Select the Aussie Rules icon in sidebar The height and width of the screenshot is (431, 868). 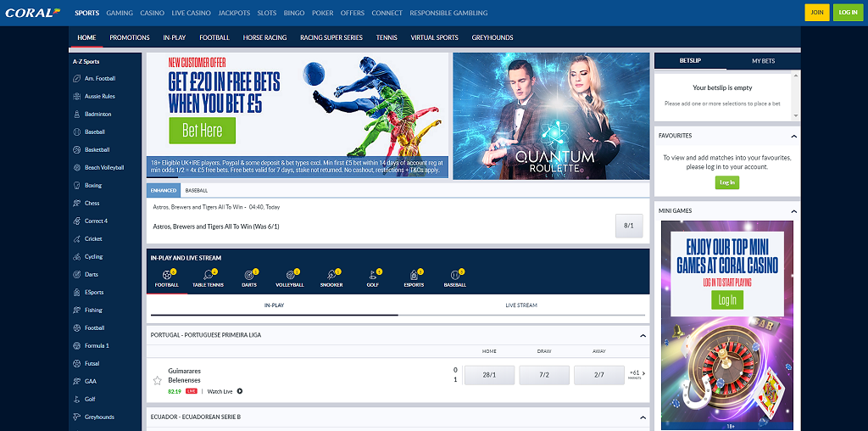coord(77,97)
